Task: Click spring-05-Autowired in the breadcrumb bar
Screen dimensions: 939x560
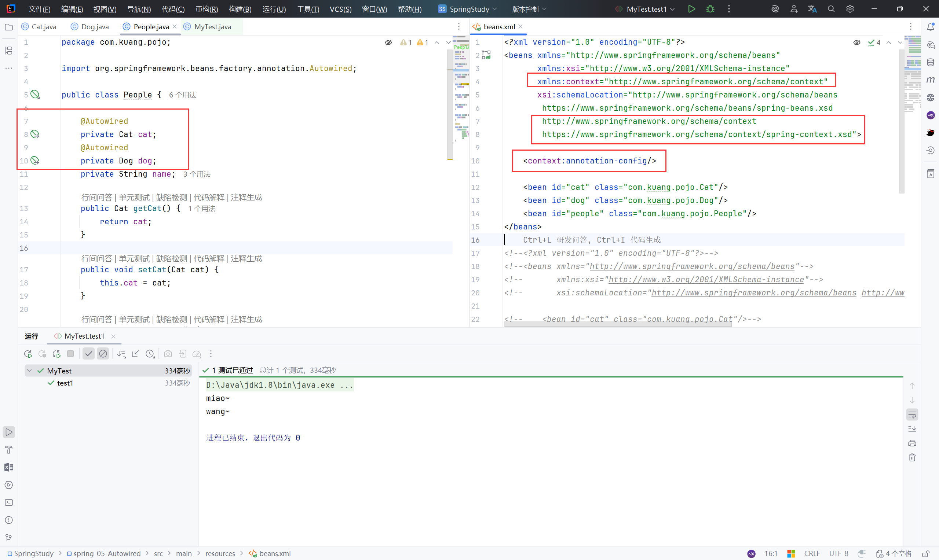Action: (107, 553)
